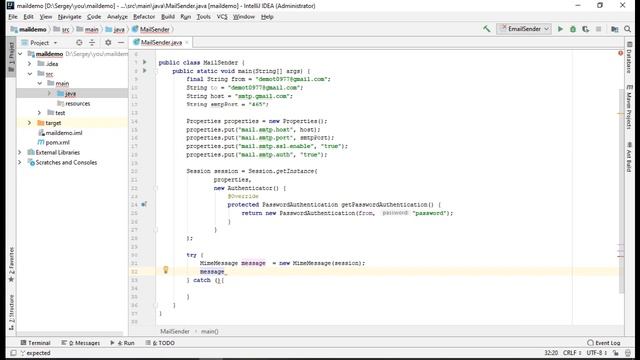Open the Run tool window
Screen dimensions: 640x360
122,343
